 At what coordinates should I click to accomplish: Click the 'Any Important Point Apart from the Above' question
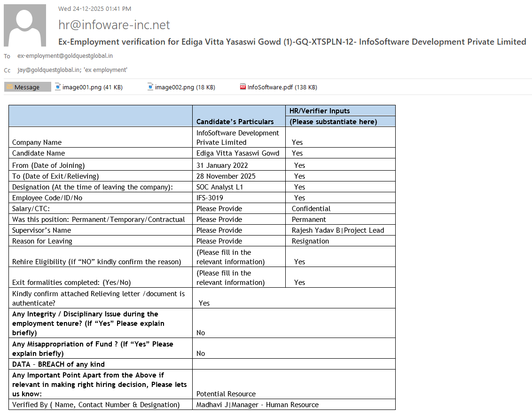[x=100, y=385]
